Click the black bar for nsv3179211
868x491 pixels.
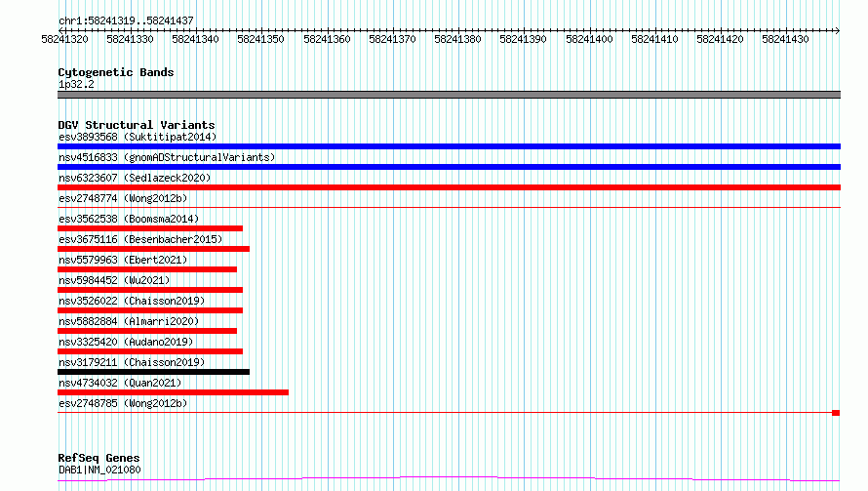(x=153, y=372)
